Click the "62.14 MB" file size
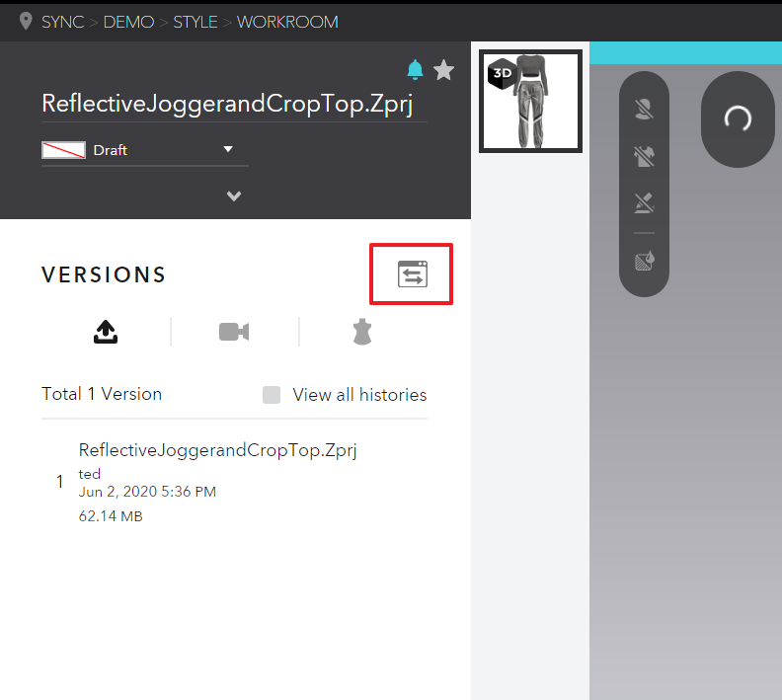This screenshot has width=782, height=700. tap(111, 516)
